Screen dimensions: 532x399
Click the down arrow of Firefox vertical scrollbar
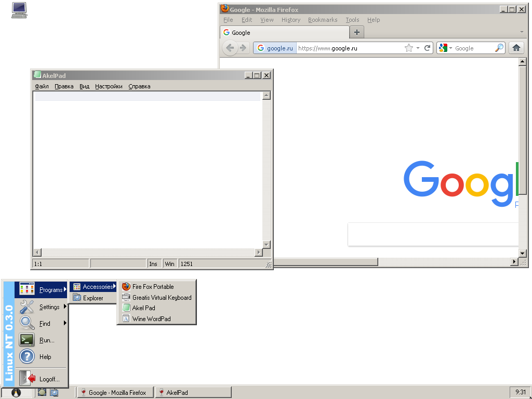(x=522, y=253)
